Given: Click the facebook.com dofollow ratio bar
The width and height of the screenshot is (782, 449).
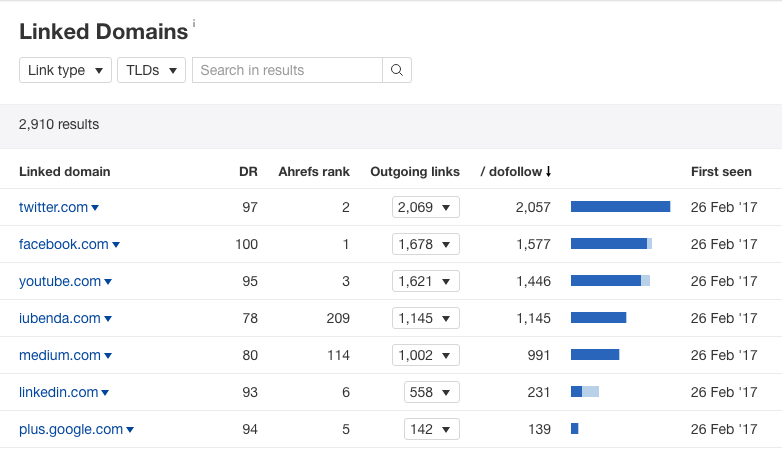Looking at the screenshot, I should (x=611, y=243).
